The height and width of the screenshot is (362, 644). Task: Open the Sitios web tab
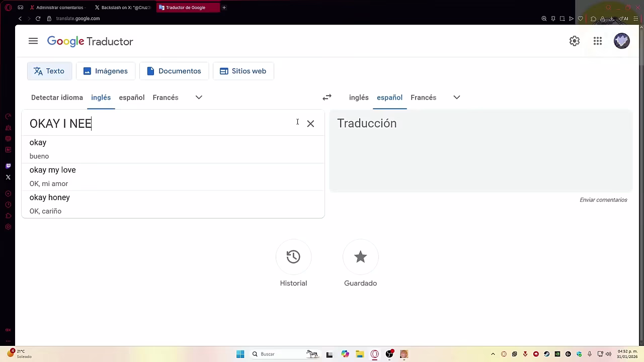pyautogui.click(x=243, y=71)
